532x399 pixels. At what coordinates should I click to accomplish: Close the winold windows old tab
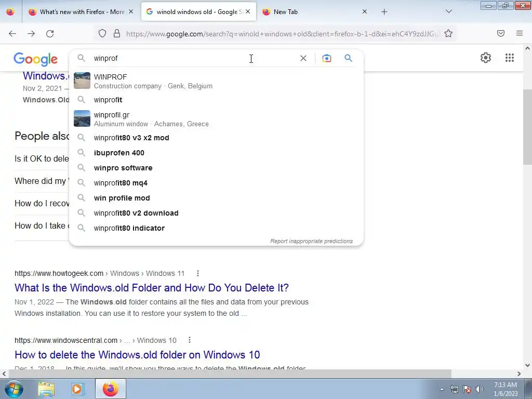(248, 11)
